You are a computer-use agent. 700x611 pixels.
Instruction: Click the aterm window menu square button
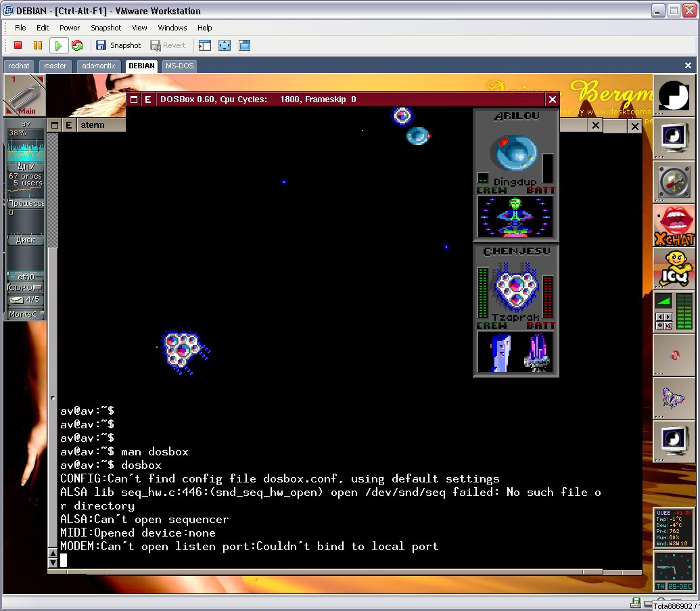pyautogui.click(x=55, y=125)
